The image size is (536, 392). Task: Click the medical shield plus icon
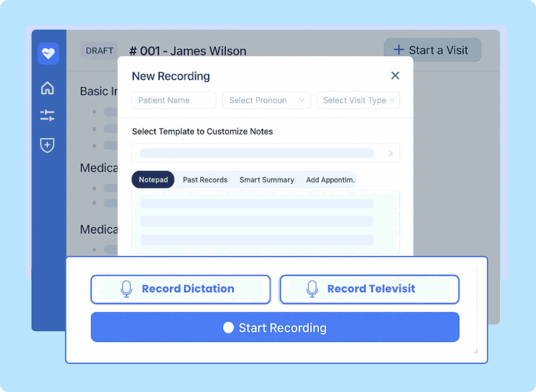click(x=47, y=145)
